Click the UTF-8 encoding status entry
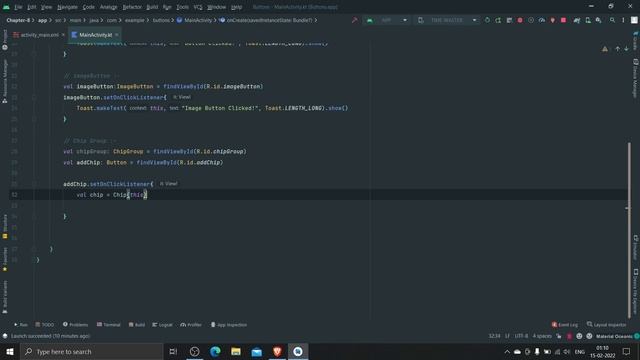Screen dimensions: 640x360 (x=521, y=336)
